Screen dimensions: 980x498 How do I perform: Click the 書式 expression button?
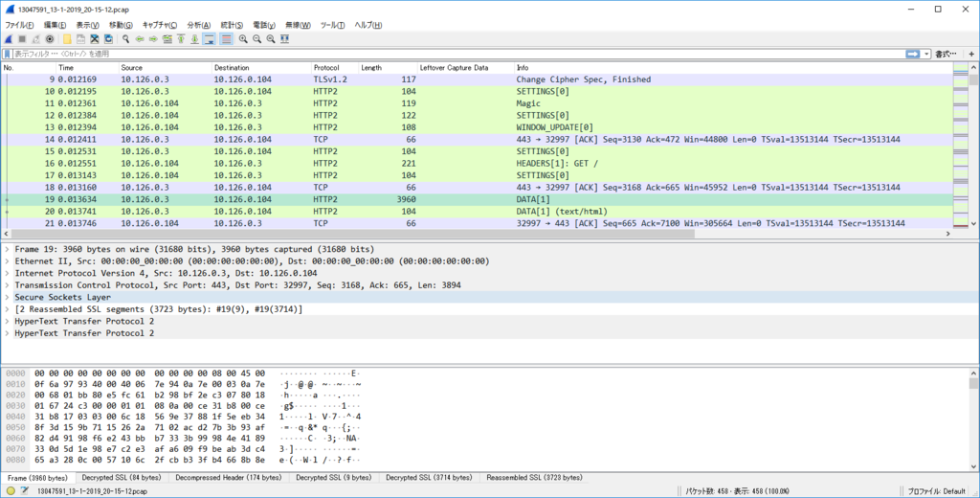click(x=946, y=54)
